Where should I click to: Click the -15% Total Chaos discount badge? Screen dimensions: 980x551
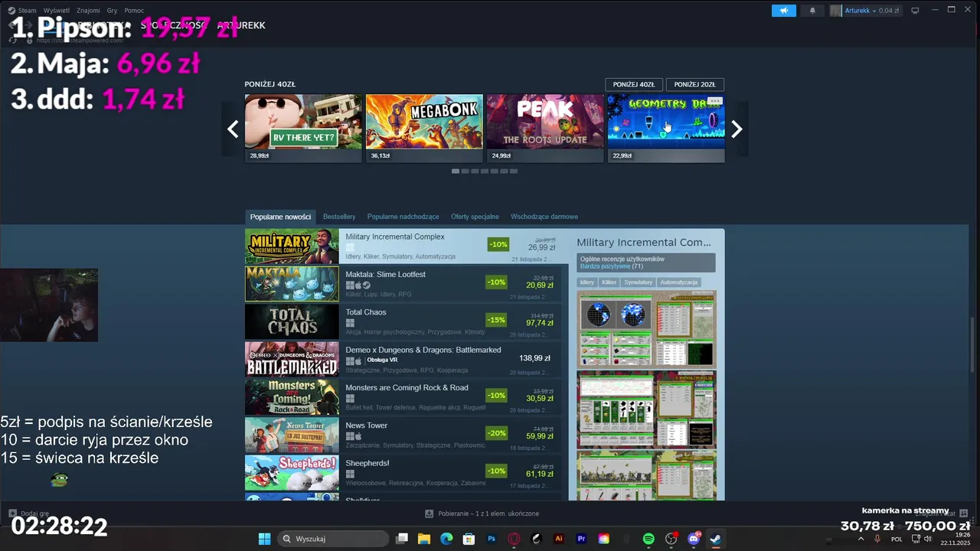click(497, 320)
